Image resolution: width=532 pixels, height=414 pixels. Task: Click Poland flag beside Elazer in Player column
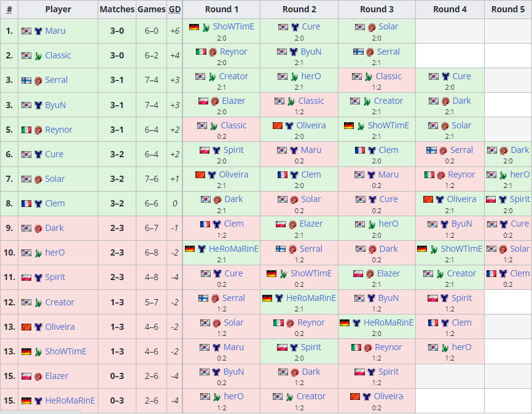point(26,376)
